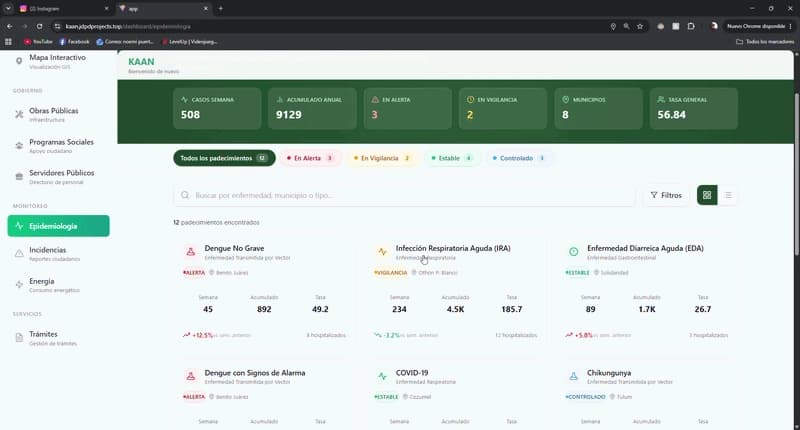800x430 pixels.
Task: Click the EDA clock icon
Action: tap(573, 251)
